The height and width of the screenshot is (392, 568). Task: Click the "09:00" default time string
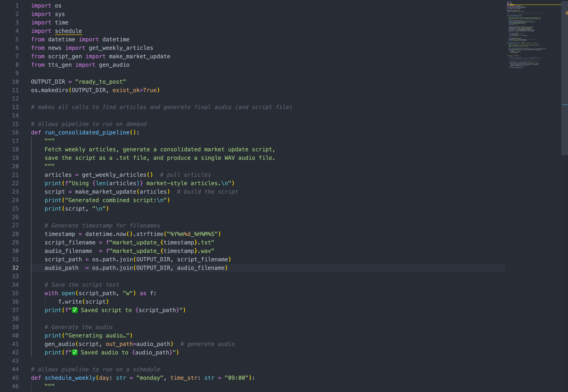click(236, 378)
